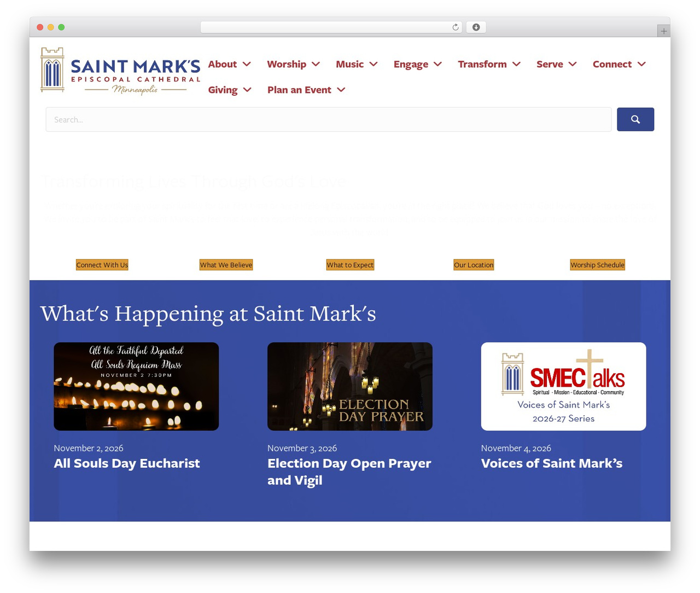The height and width of the screenshot is (593, 700).
Task: Expand the Music menu chevron
Action: [374, 64]
